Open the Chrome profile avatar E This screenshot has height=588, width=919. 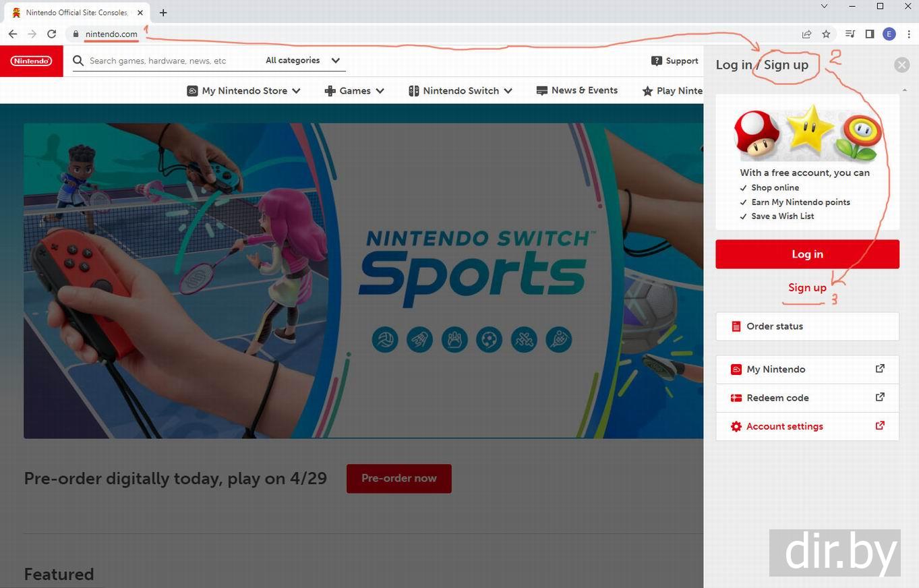(889, 34)
